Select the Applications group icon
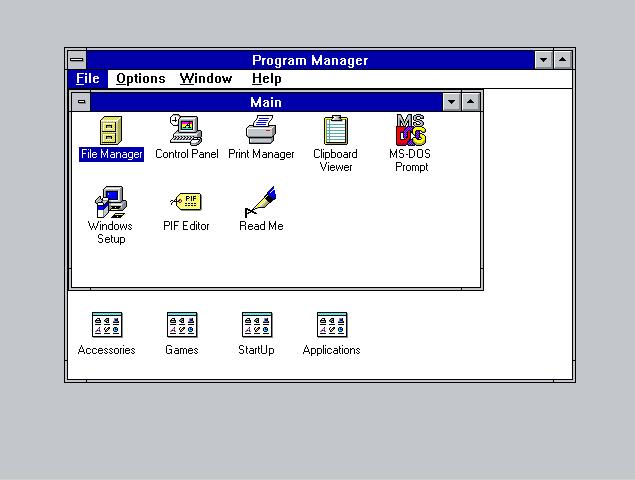635x480 pixels. pyautogui.click(x=332, y=325)
